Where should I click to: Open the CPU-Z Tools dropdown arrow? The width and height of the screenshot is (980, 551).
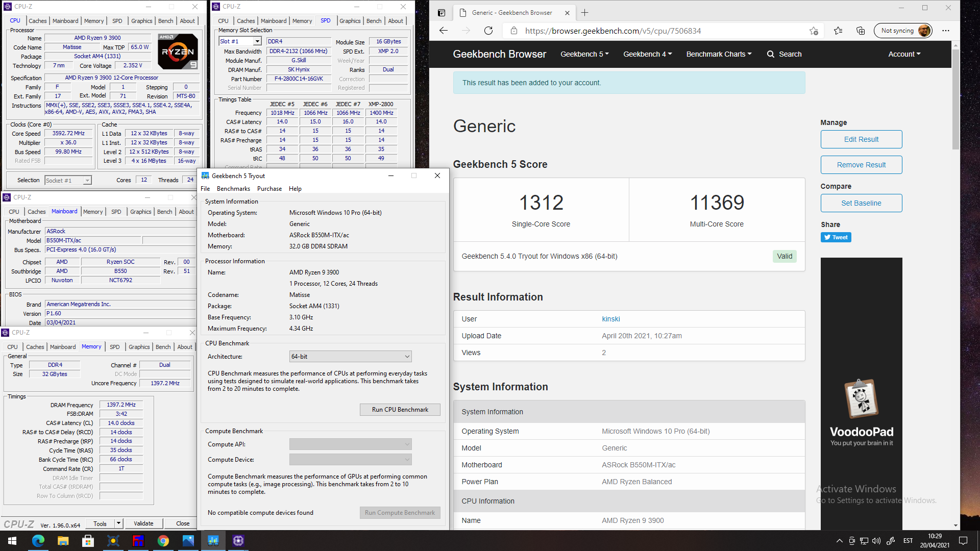[x=118, y=523]
